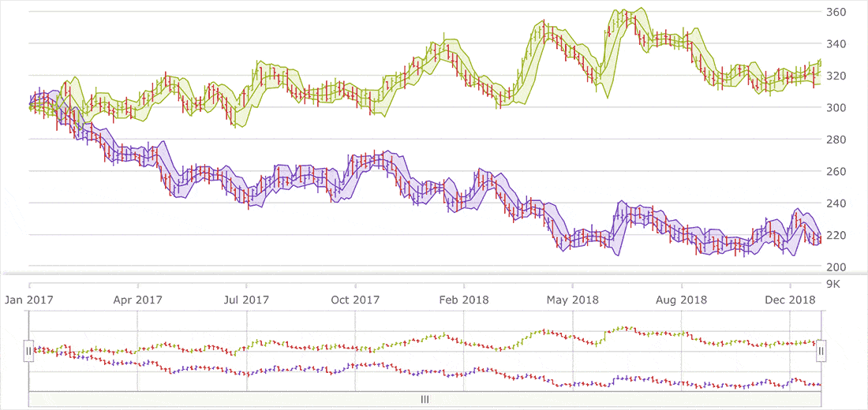Click the May 2018 axis label

click(573, 300)
